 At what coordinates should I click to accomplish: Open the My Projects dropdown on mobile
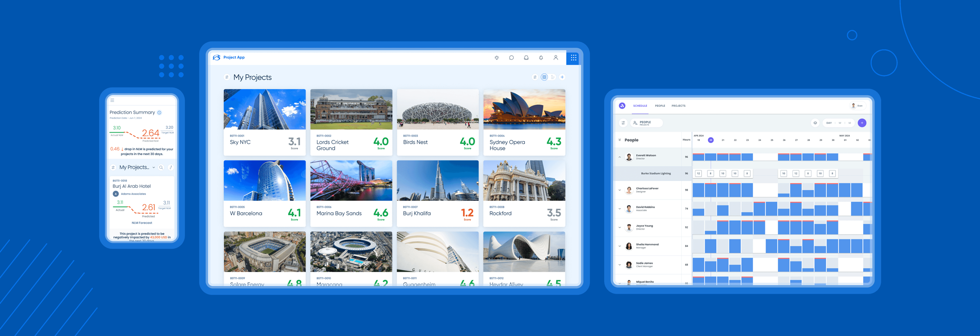(x=153, y=168)
